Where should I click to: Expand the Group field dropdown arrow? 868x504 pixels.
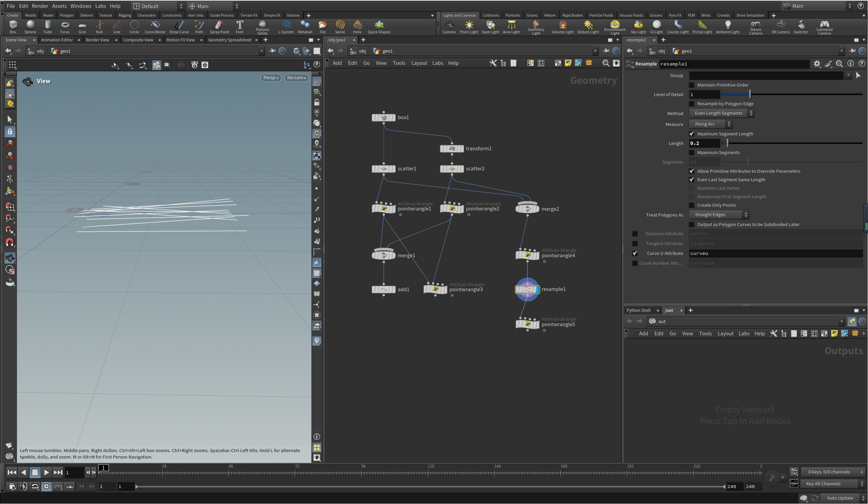(x=848, y=75)
